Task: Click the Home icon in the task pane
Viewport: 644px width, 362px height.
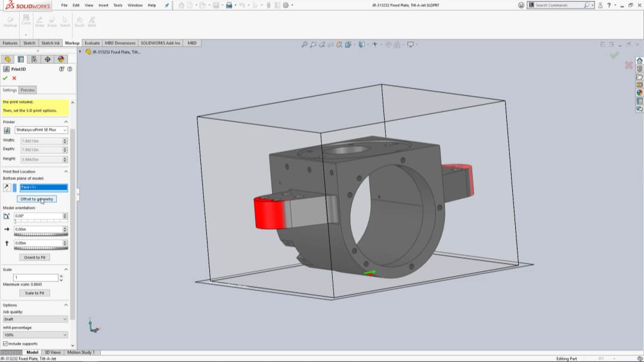Action: (x=639, y=60)
